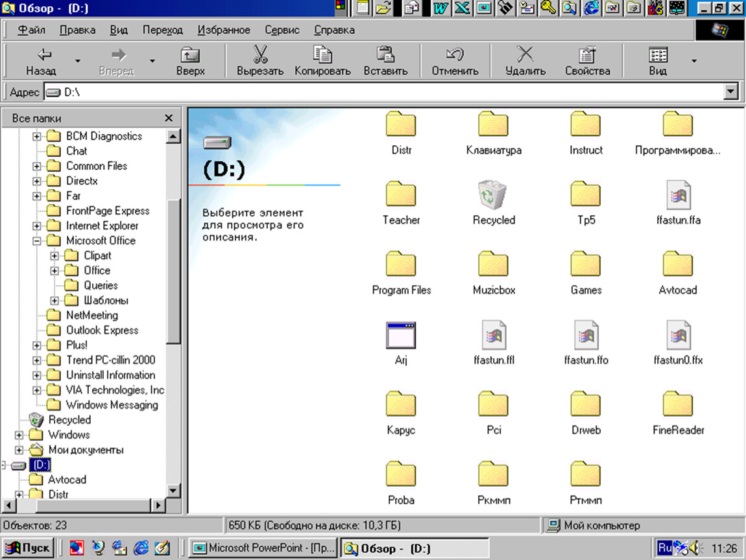Image resolution: width=746 pixels, height=560 pixels.
Task: Open the Назад history dropdown arrow
Action: (78, 61)
